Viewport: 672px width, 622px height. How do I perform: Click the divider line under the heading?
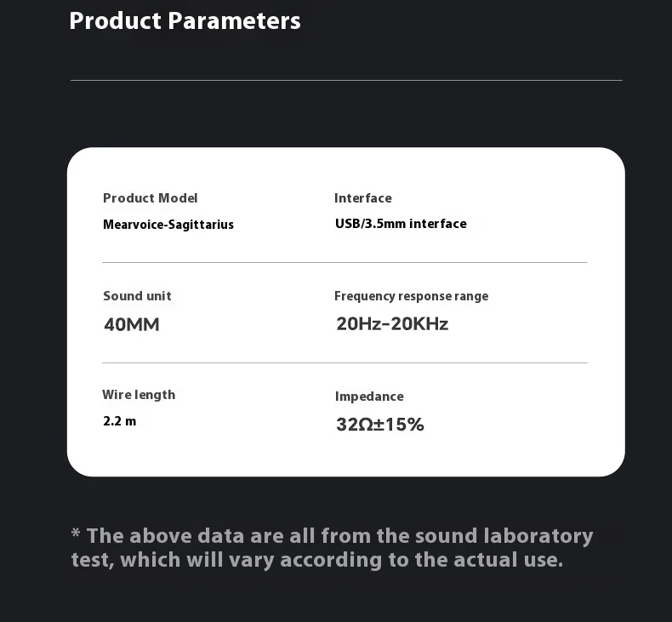click(346, 80)
